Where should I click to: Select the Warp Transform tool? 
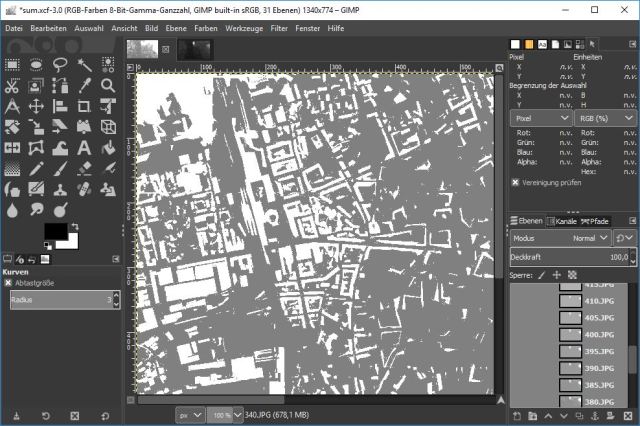click(60, 148)
